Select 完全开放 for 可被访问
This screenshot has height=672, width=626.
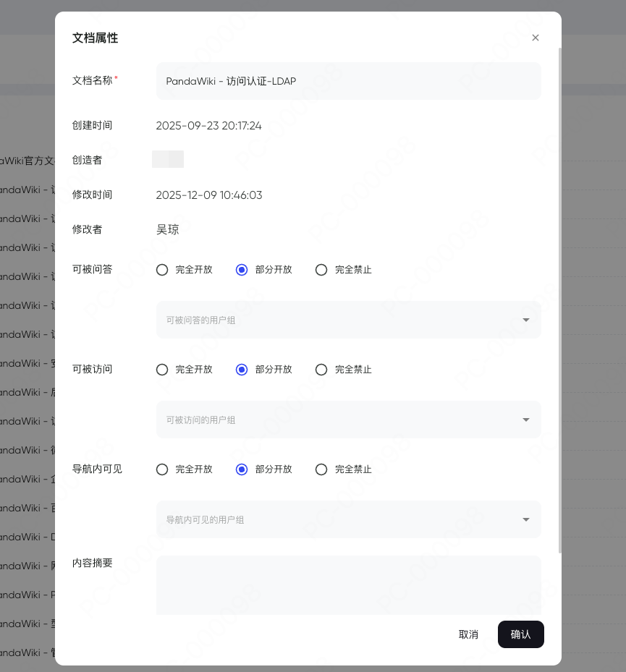[162, 370]
